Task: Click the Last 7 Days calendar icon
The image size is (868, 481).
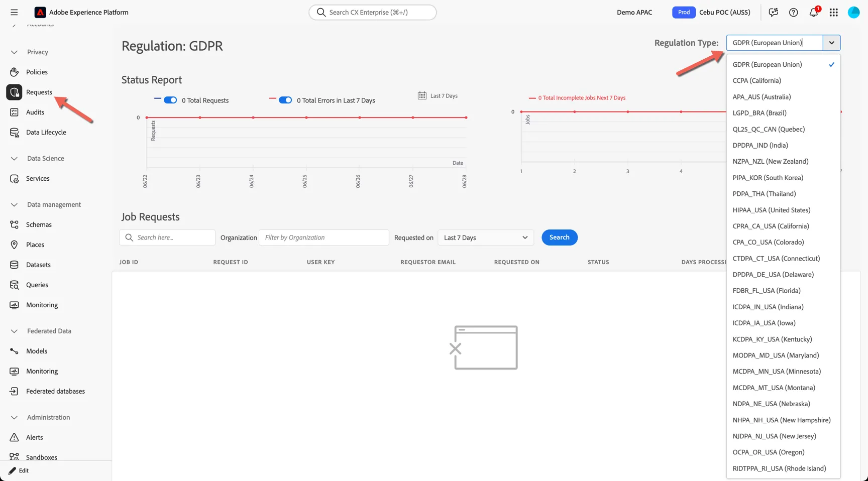Action: (x=422, y=95)
